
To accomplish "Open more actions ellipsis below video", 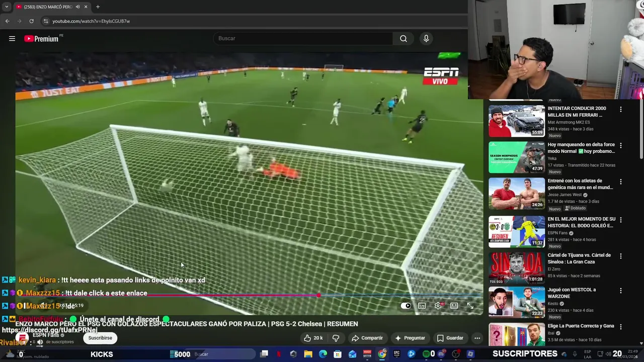I will (477, 338).
